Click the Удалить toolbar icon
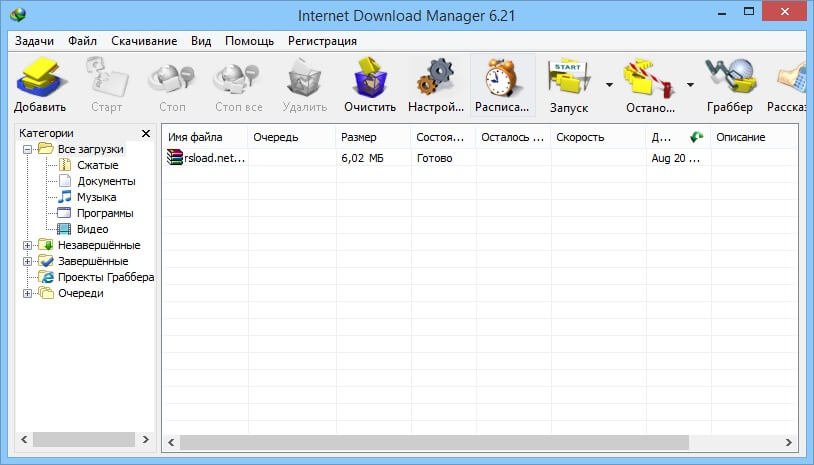 pyautogui.click(x=304, y=78)
